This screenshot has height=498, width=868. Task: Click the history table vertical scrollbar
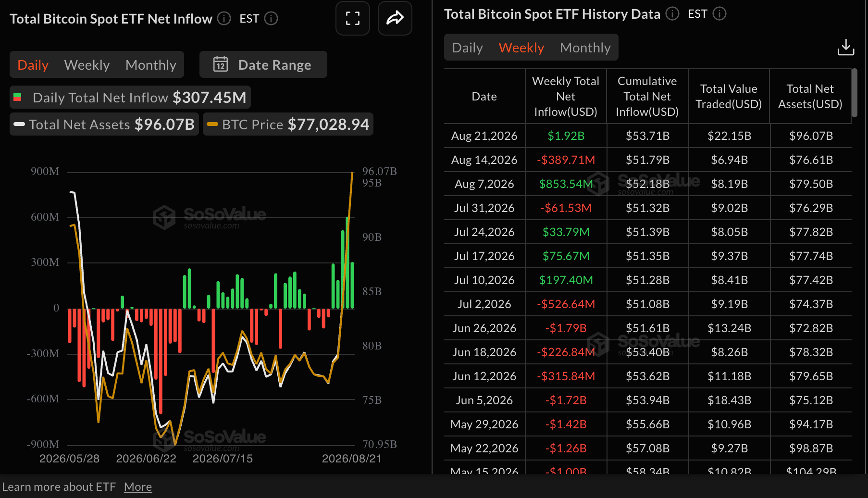pyautogui.click(x=854, y=93)
